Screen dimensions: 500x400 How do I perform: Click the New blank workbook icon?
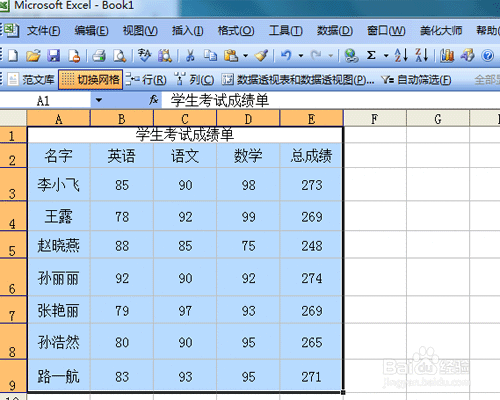[13, 55]
